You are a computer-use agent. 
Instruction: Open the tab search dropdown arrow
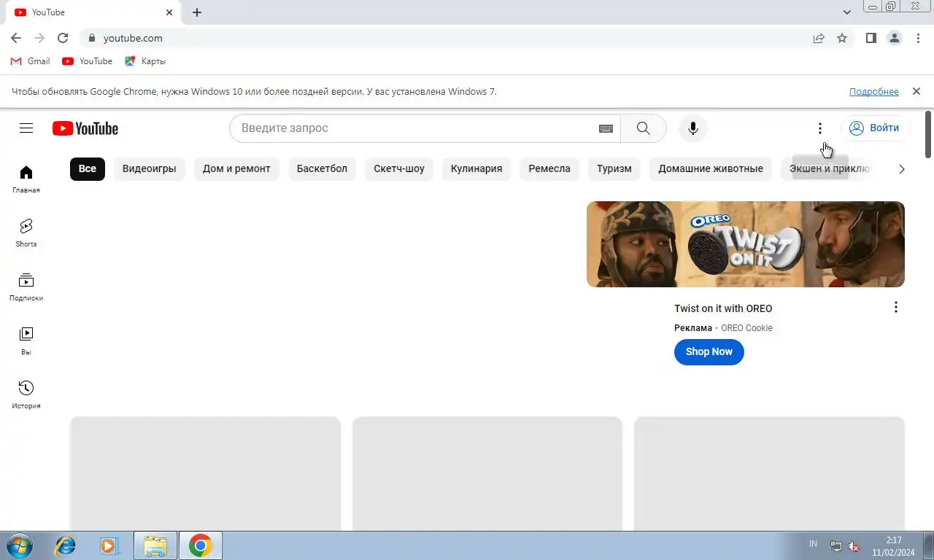(x=847, y=12)
